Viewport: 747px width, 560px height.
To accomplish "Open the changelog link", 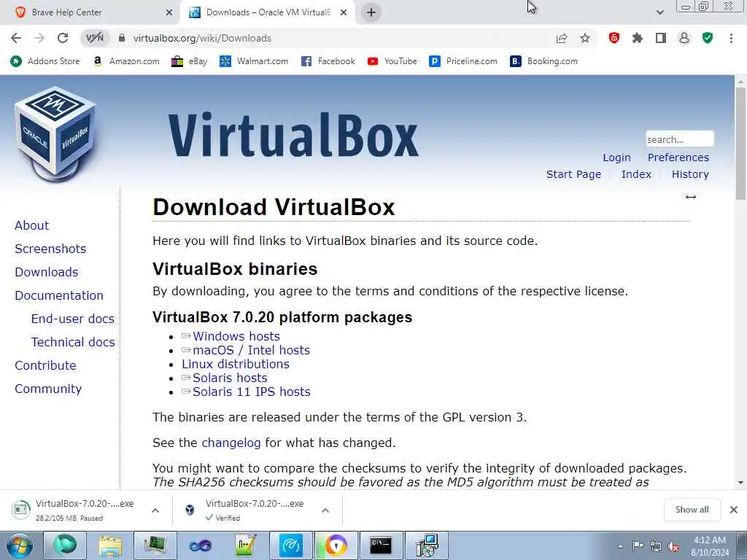I will [231, 443].
